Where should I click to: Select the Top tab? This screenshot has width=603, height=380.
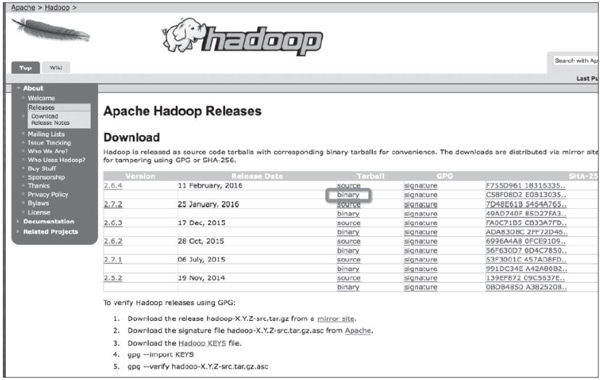click(x=25, y=67)
